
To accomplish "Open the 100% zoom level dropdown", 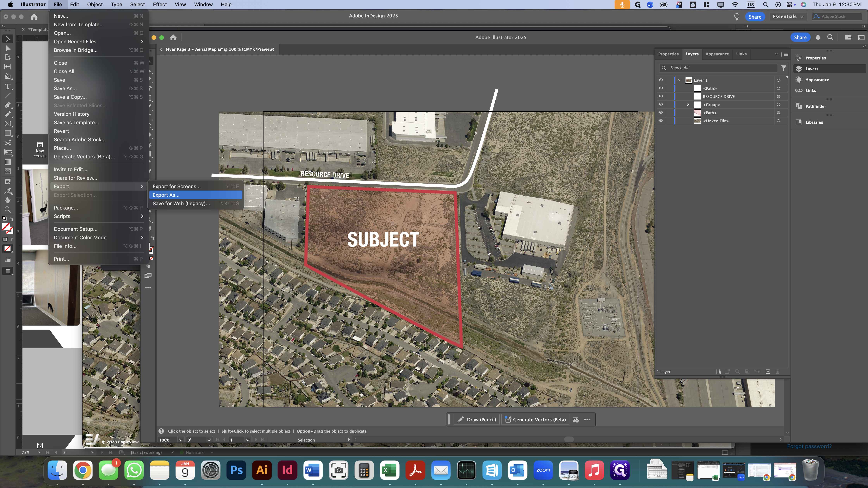I will (x=181, y=440).
